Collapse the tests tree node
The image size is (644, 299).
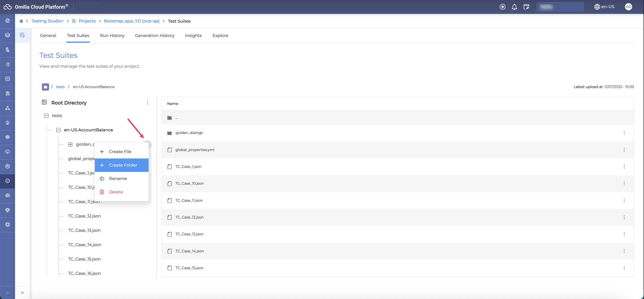(x=46, y=116)
